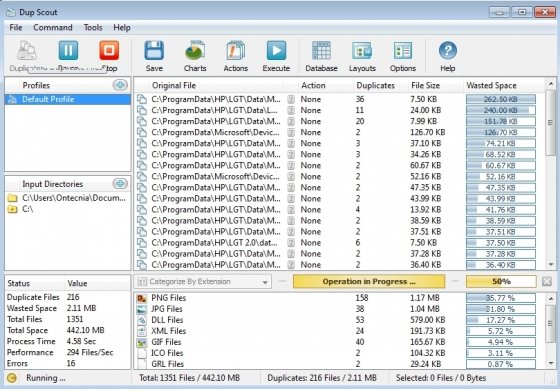The width and height of the screenshot is (560, 389).
Task: Select the GRL Files category row
Action: coord(340,364)
